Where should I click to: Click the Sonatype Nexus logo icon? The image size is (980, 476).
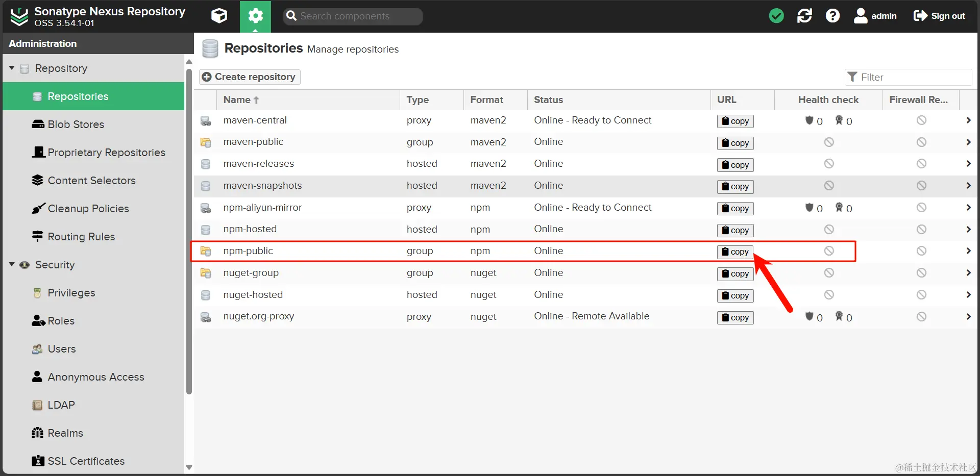pos(19,16)
